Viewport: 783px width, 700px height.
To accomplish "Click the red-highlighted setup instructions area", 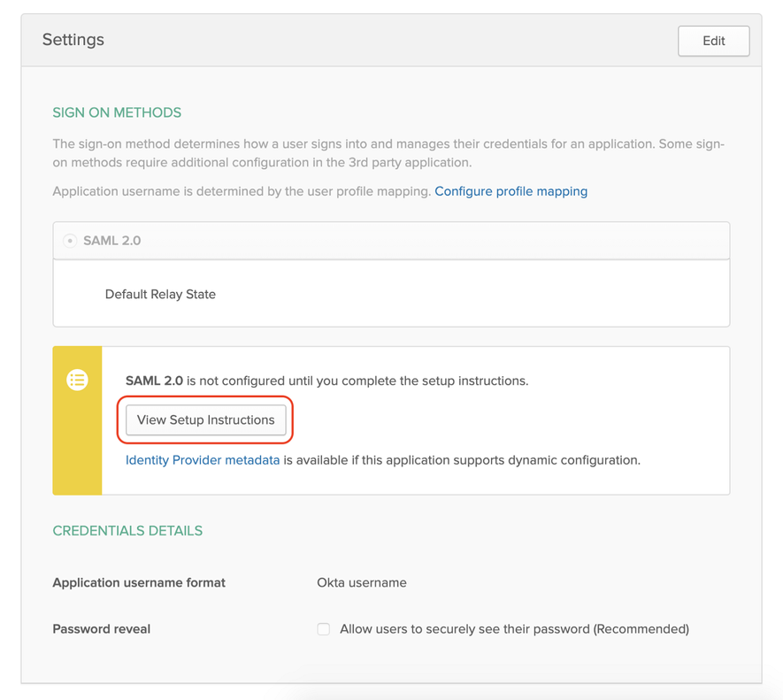I will (x=205, y=419).
